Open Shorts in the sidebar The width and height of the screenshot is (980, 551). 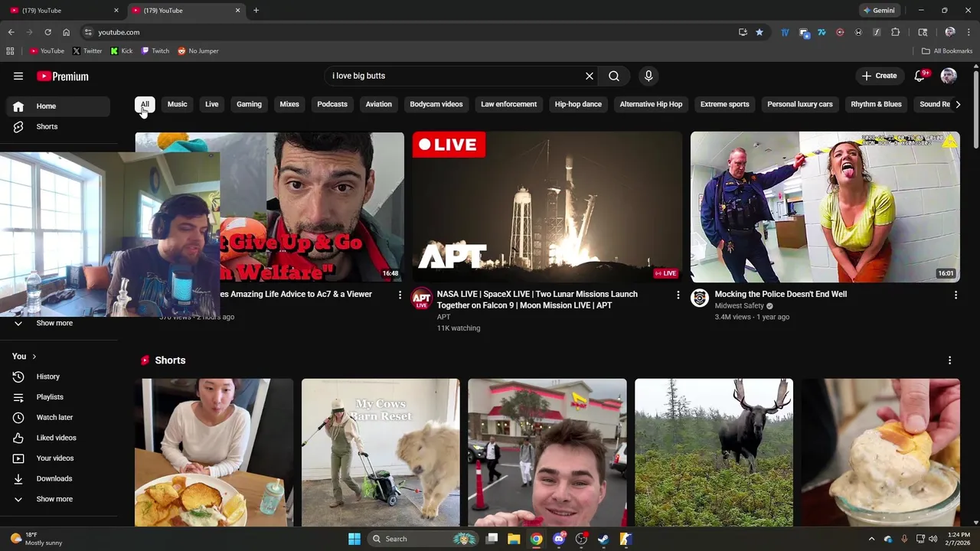(60, 126)
